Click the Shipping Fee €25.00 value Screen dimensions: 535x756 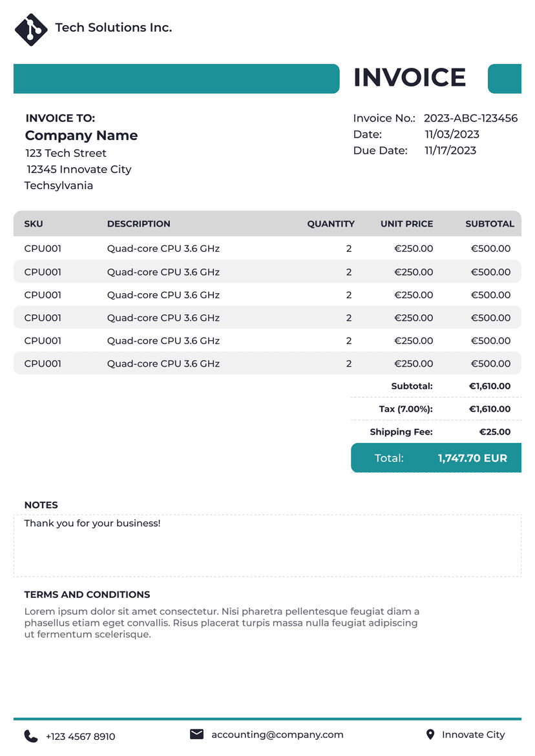494,432
